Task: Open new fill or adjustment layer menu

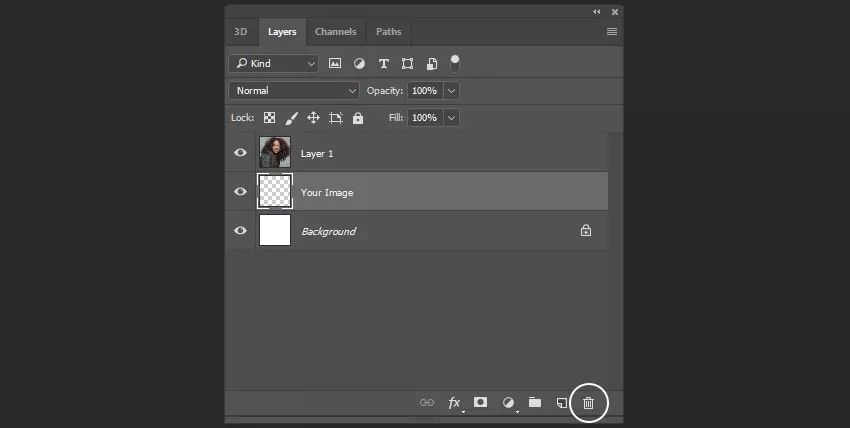Action: [x=508, y=403]
